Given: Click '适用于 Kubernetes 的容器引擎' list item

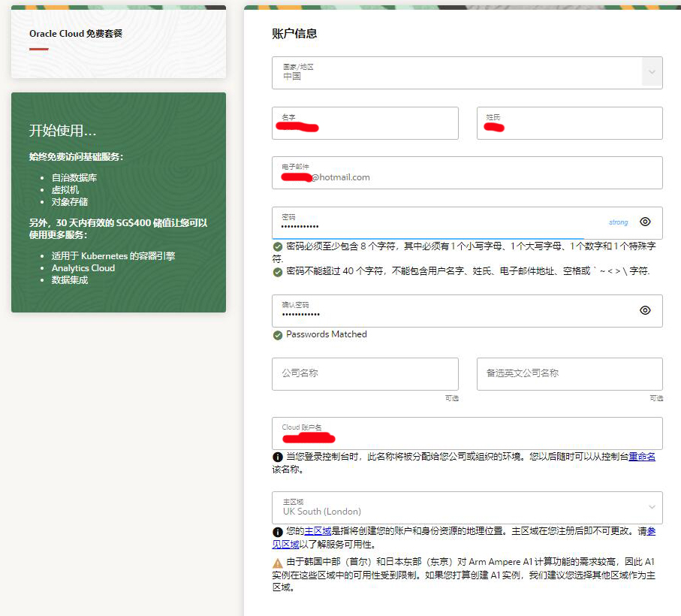Looking at the screenshot, I should point(113,256).
